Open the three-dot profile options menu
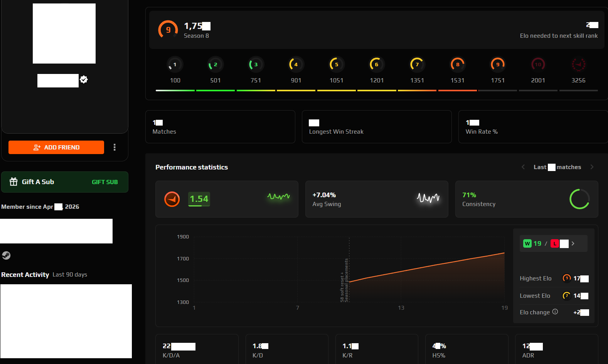The image size is (608, 364). point(115,147)
